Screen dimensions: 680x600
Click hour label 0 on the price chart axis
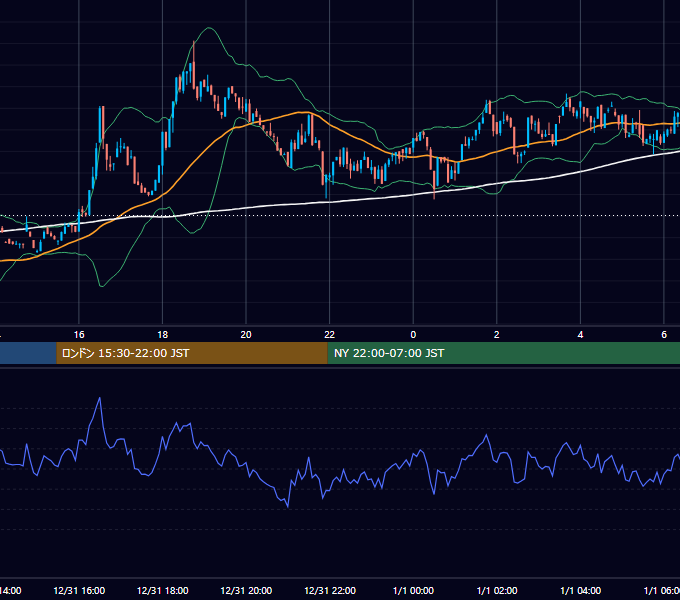(413, 334)
